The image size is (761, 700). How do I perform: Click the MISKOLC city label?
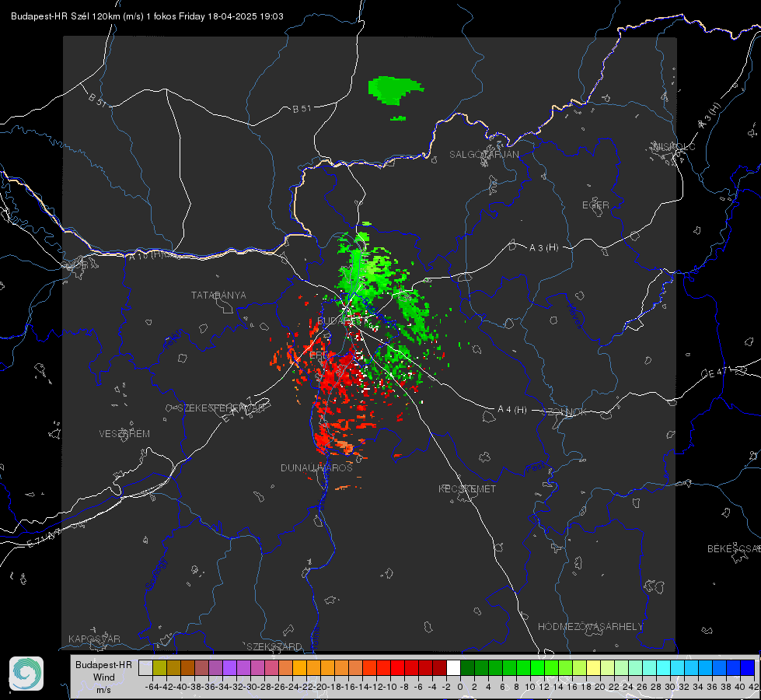[x=674, y=146]
